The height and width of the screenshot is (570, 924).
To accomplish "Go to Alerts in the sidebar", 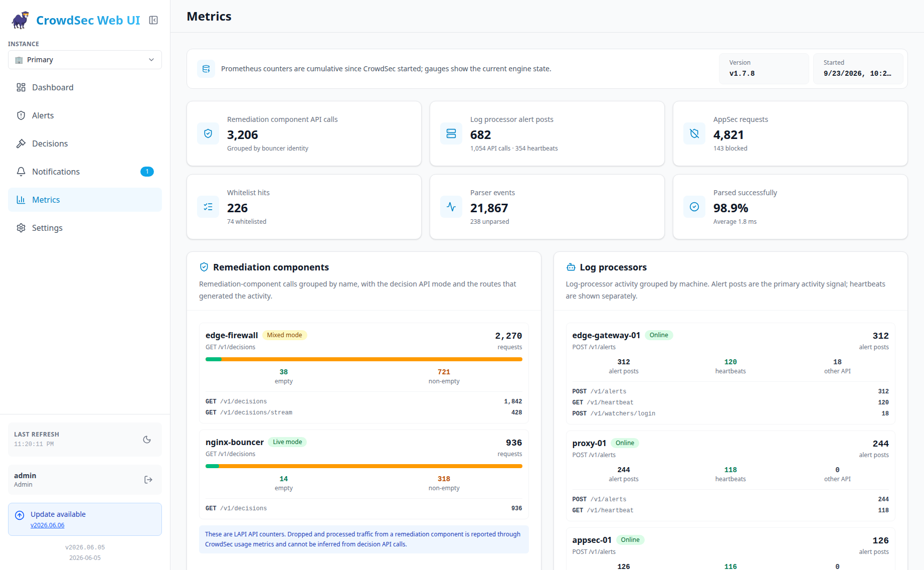I will click(85, 115).
